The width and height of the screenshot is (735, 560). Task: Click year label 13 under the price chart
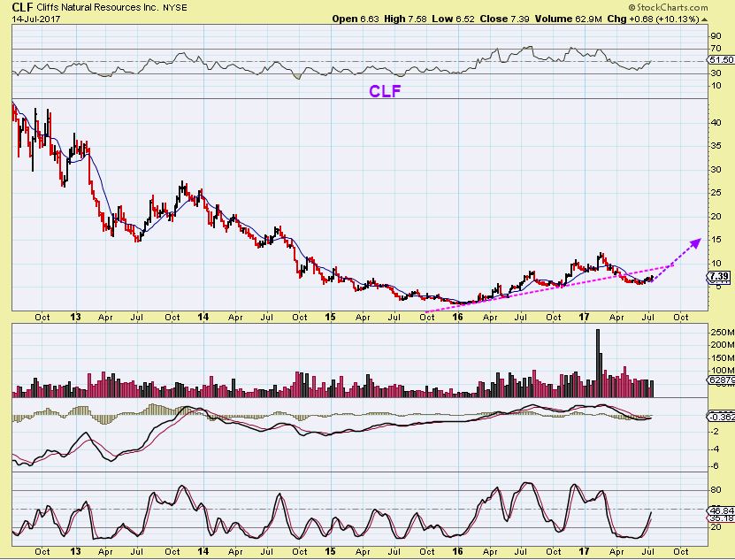pos(75,317)
